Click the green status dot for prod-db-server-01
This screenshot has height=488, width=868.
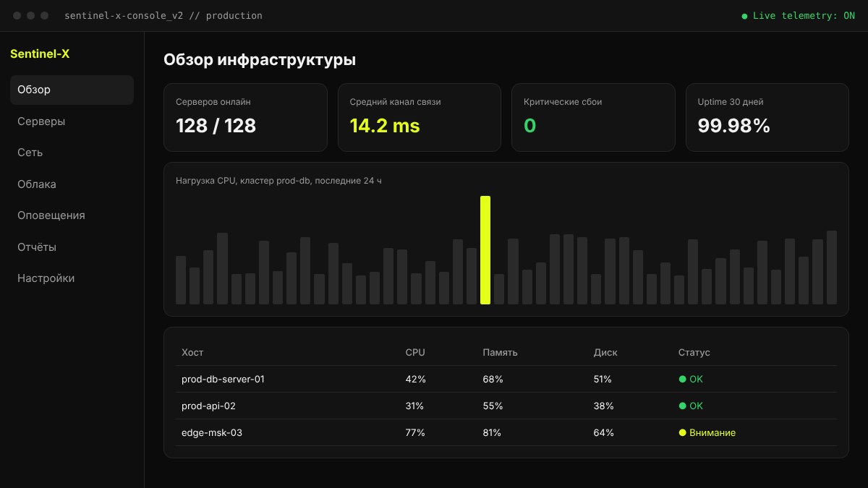682,379
